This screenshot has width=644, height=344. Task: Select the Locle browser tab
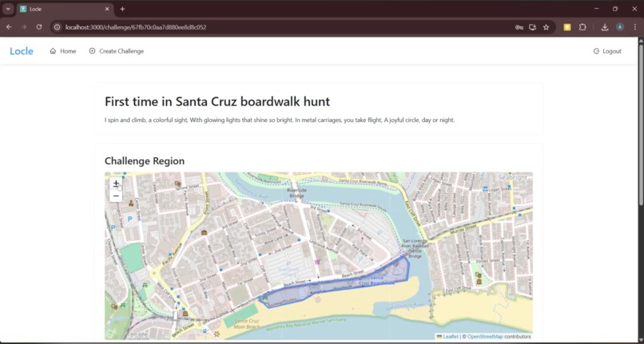pos(65,9)
